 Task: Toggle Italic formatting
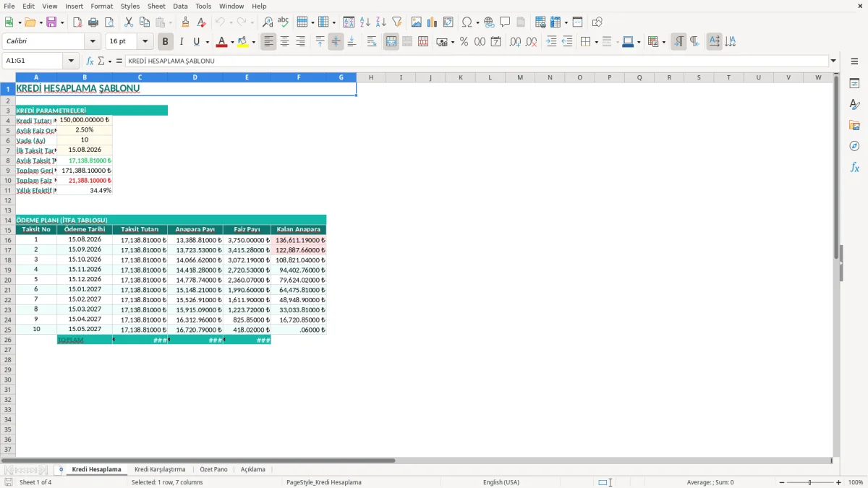(182, 42)
